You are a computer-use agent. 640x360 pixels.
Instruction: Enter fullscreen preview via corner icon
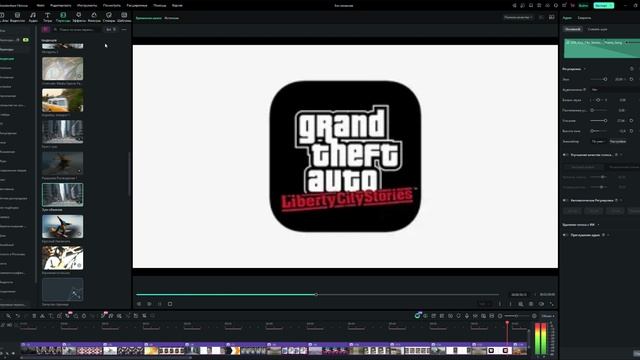click(x=551, y=304)
